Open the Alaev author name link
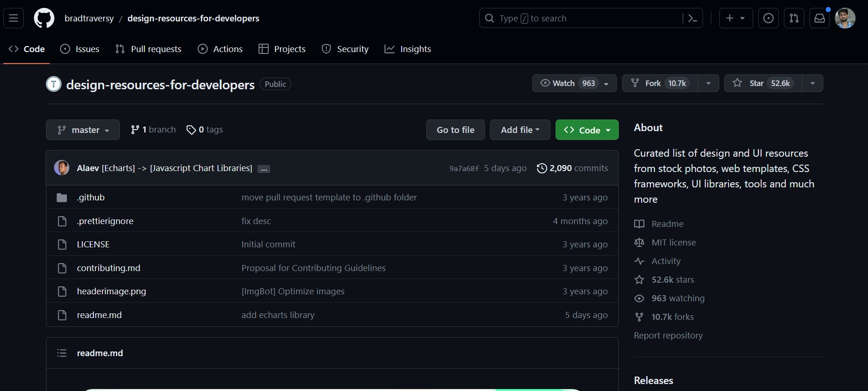This screenshot has height=391, width=868. coord(88,168)
